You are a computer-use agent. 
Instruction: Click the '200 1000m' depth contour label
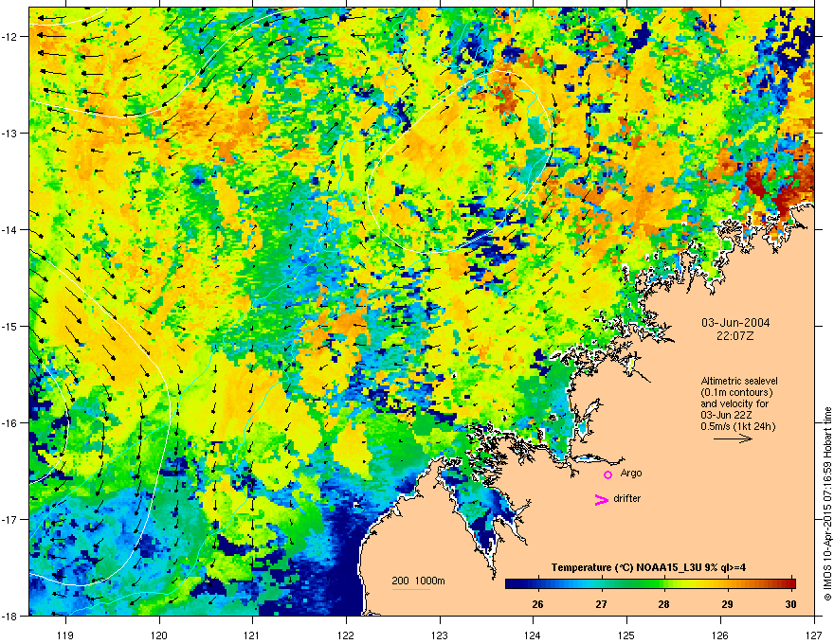pyautogui.click(x=418, y=581)
